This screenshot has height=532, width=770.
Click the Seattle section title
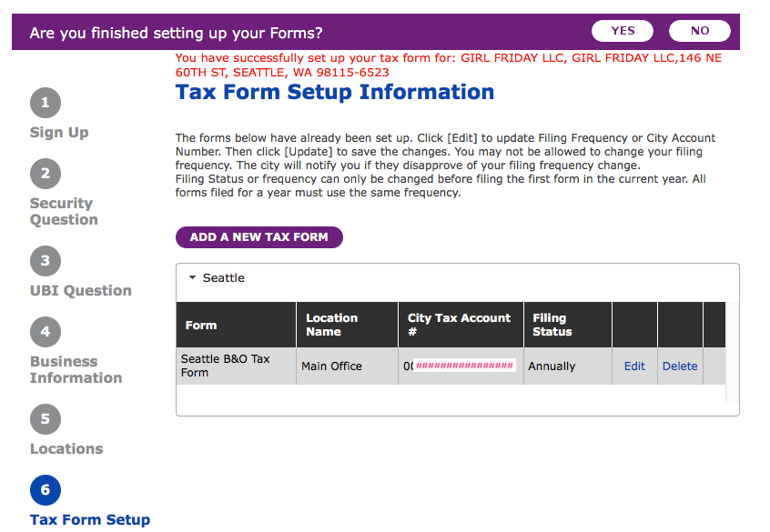(x=223, y=277)
